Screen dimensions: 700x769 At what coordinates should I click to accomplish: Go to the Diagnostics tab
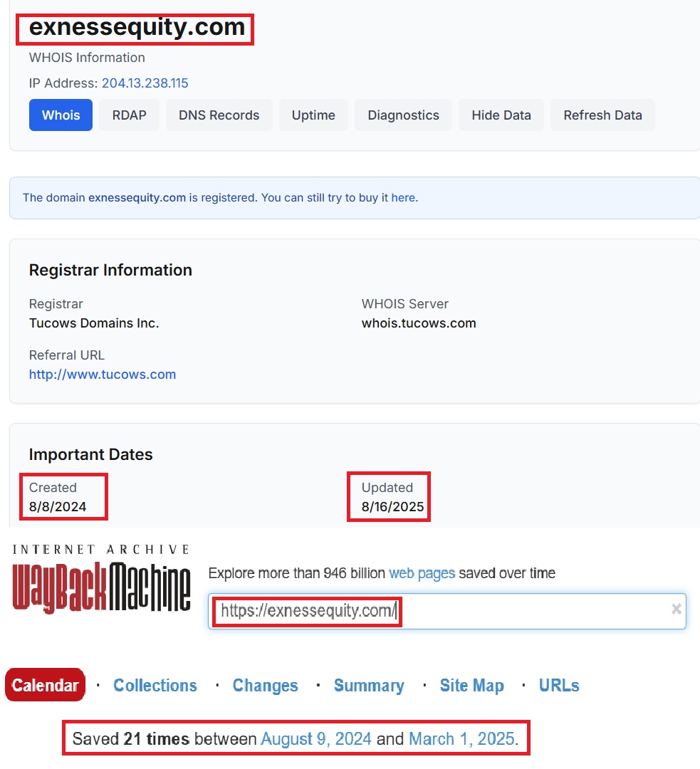tap(403, 115)
